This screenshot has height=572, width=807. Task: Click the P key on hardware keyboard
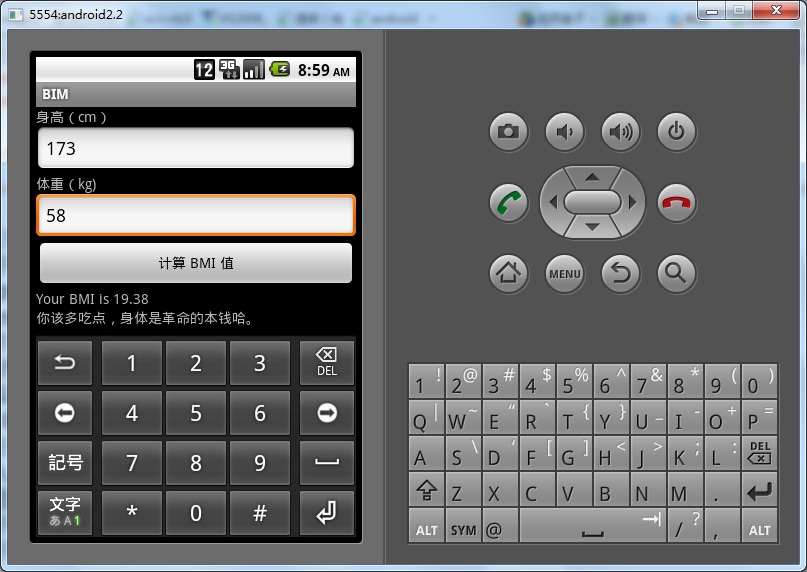pos(760,417)
